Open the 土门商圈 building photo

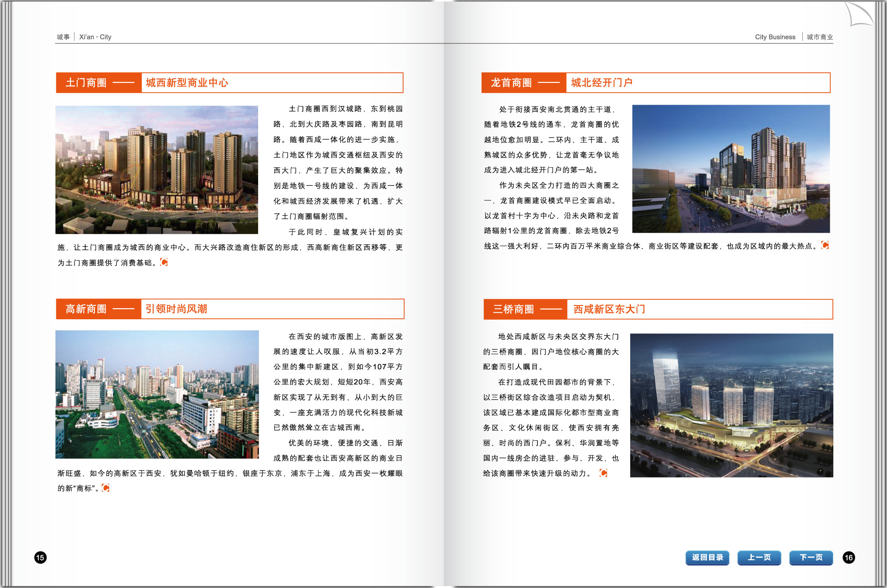(157, 169)
